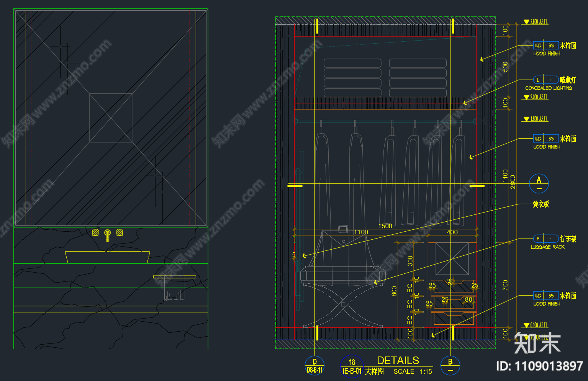Click the left valve symbol beside faucet
This screenshot has width=588, height=381.
95,232
